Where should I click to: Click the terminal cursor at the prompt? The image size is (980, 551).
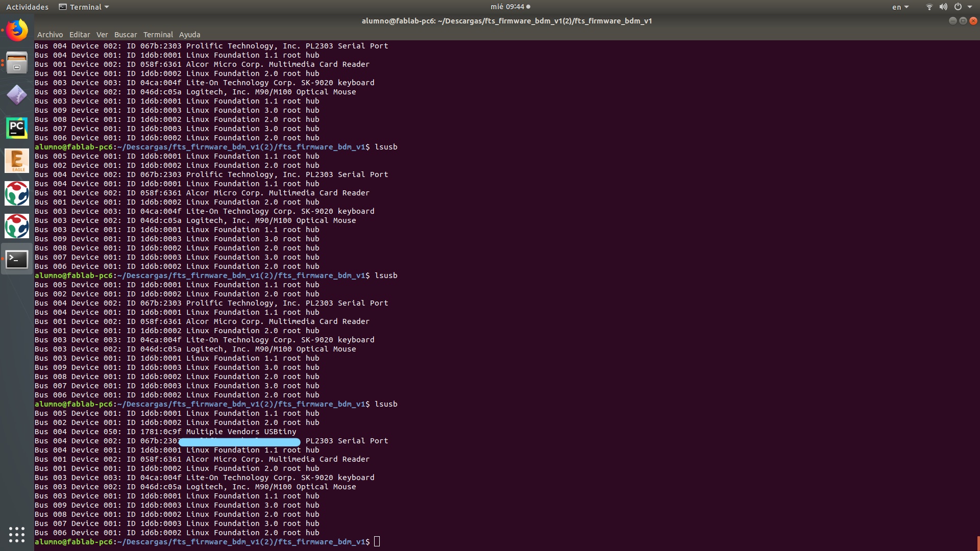point(377,542)
